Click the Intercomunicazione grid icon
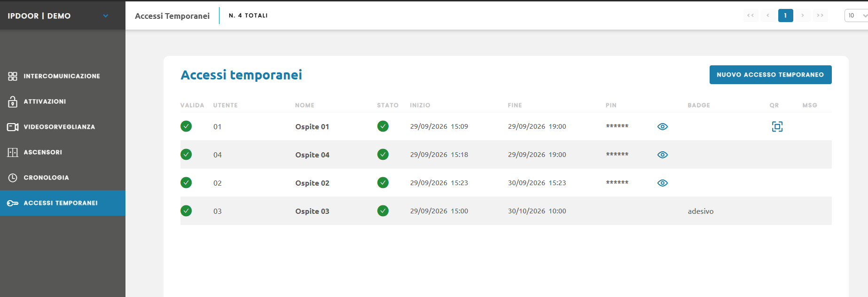The width and height of the screenshot is (868, 297). (x=13, y=76)
